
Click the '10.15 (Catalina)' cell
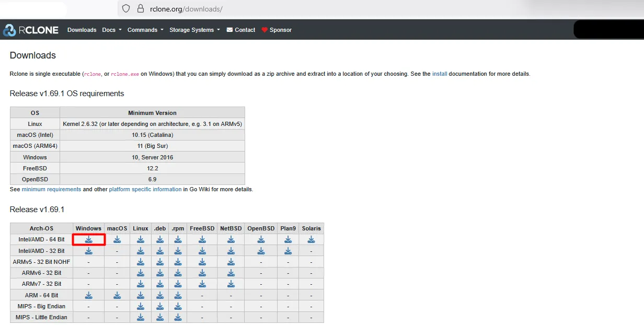[152, 135]
